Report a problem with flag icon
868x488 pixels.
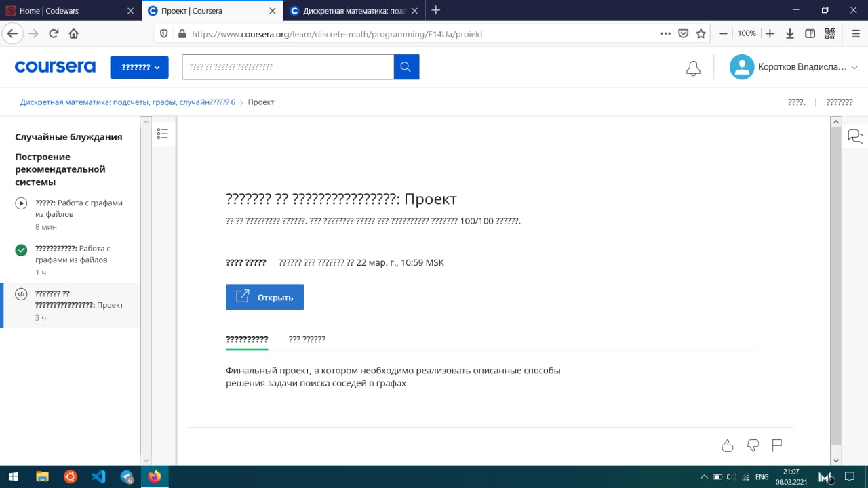click(777, 445)
